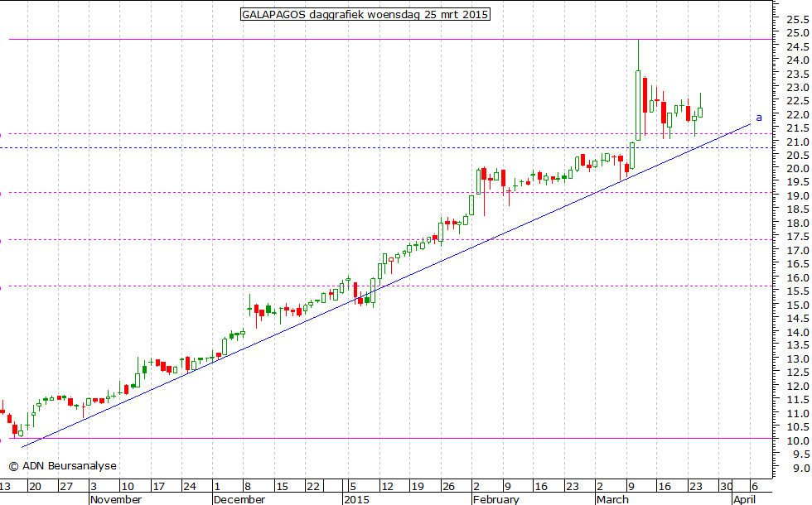The height and width of the screenshot is (505, 812).
Task: Click date label 20 on time axis
Action: click(x=35, y=487)
